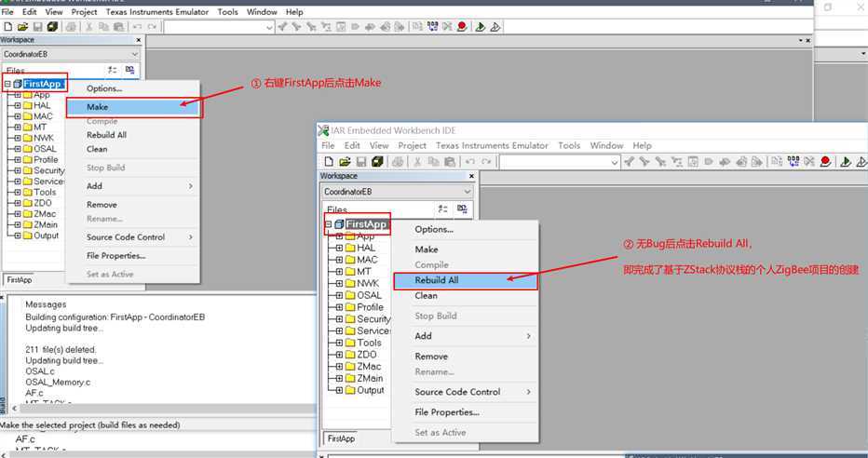
Task: Click Cut scissors icon in foreground IAR window
Action: click(x=417, y=162)
